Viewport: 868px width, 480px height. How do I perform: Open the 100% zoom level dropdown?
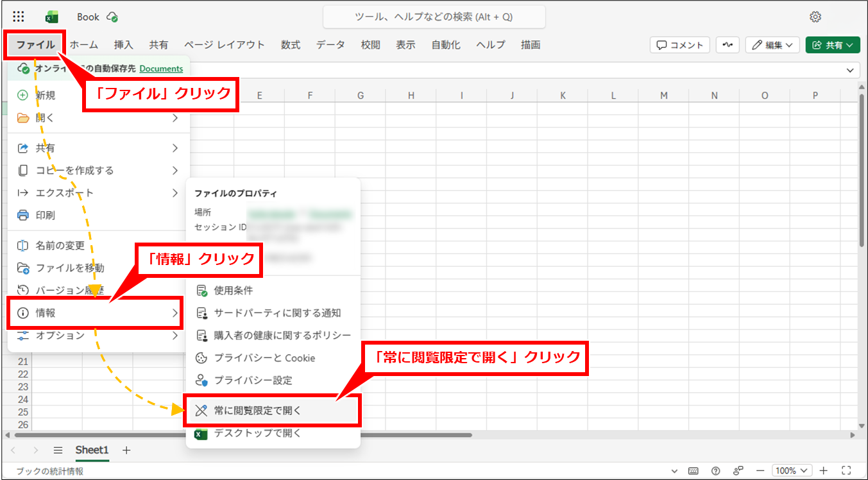pyautogui.click(x=792, y=470)
